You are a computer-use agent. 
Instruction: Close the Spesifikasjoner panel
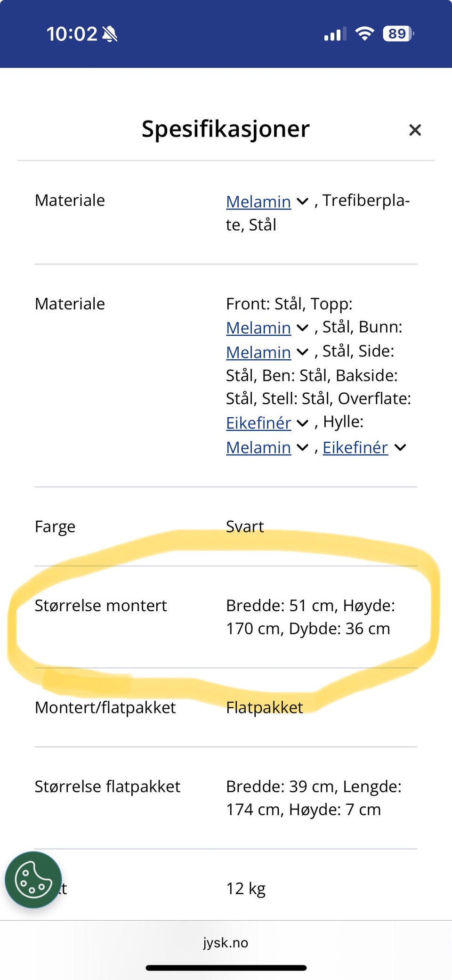[x=415, y=130]
